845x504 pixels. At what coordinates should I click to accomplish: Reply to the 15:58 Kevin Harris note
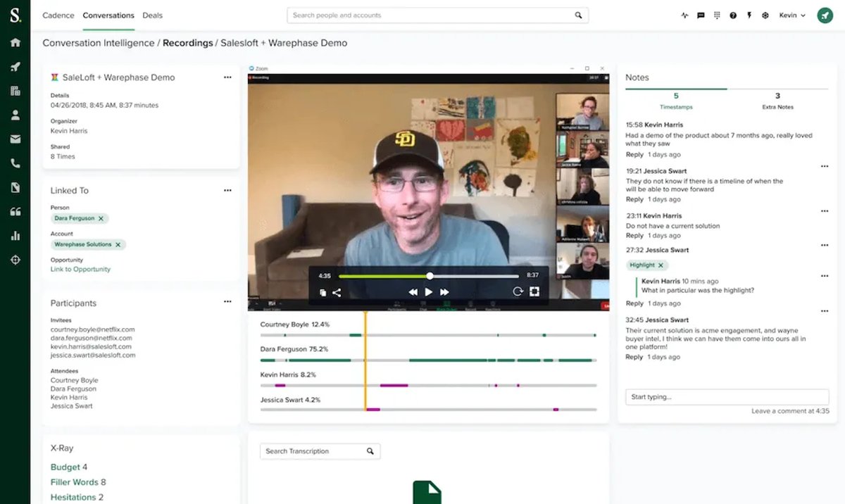point(634,154)
